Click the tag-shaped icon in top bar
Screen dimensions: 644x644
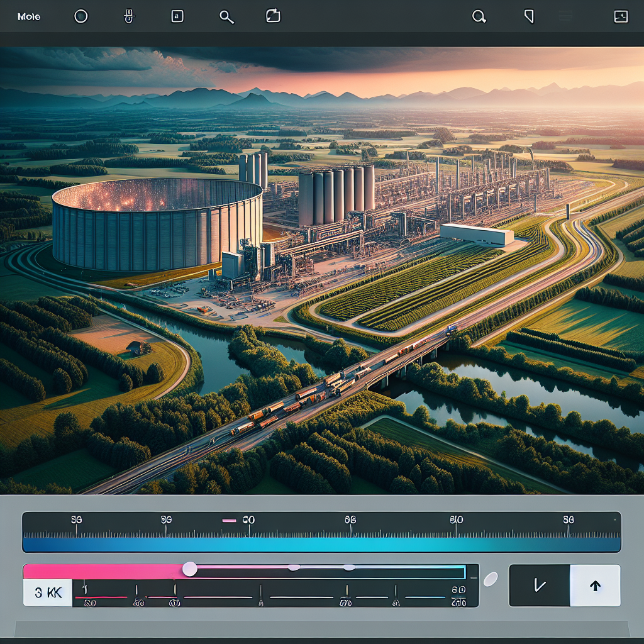(x=529, y=17)
